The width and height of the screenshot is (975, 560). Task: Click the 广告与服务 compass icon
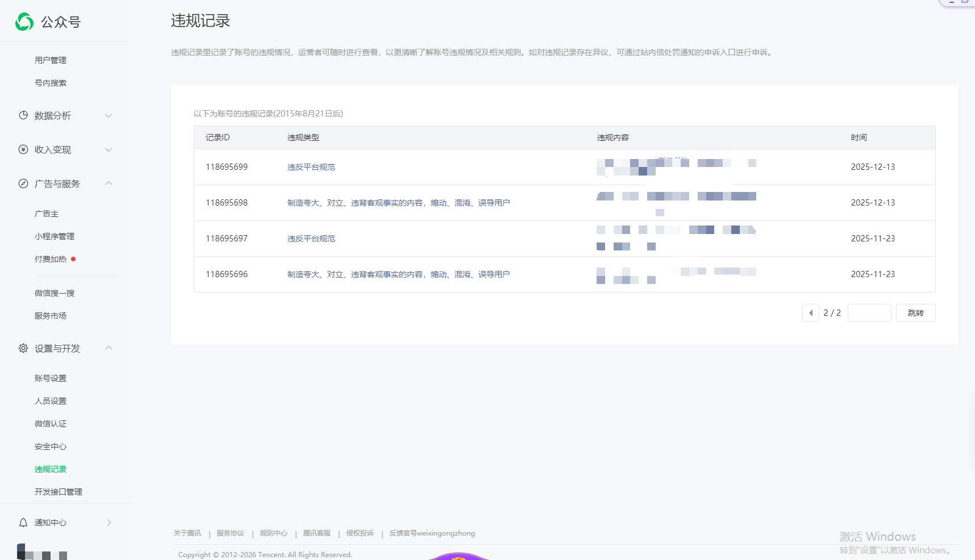(23, 183)
